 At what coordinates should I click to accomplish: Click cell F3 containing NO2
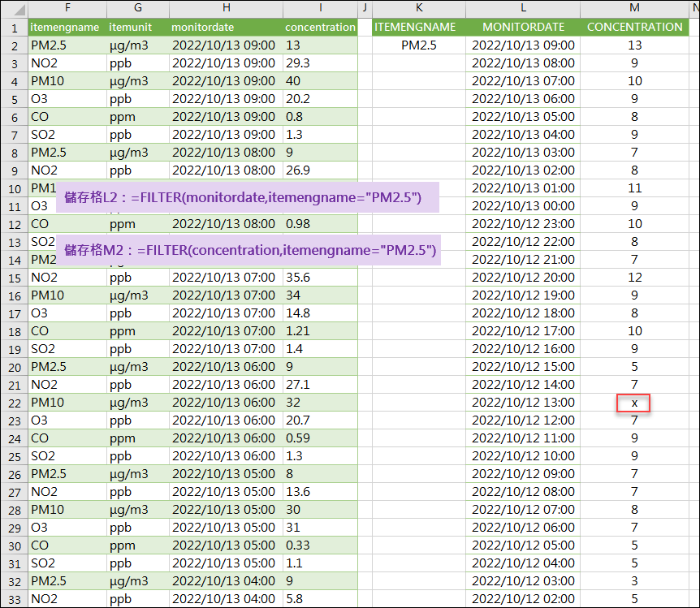(67, 63)
